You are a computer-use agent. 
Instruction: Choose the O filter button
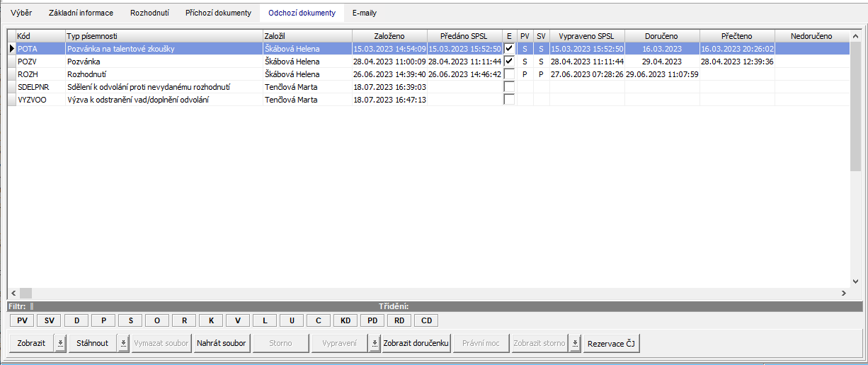pyautogui.click(x=157, y=320)
